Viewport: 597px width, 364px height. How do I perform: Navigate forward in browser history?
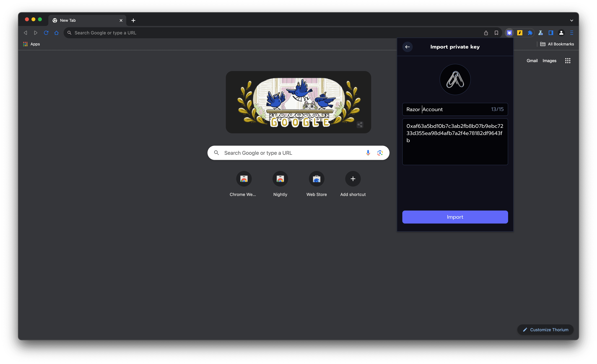(x=36, y=33)
